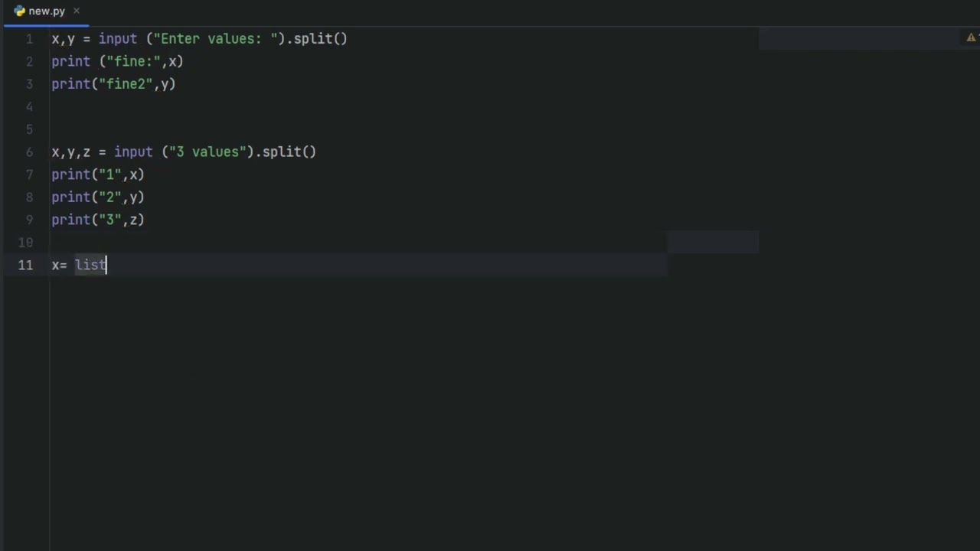Place cursor on print("1",x) line
The height and width of the screenshot is (551, 980).
tap(98, 174)
